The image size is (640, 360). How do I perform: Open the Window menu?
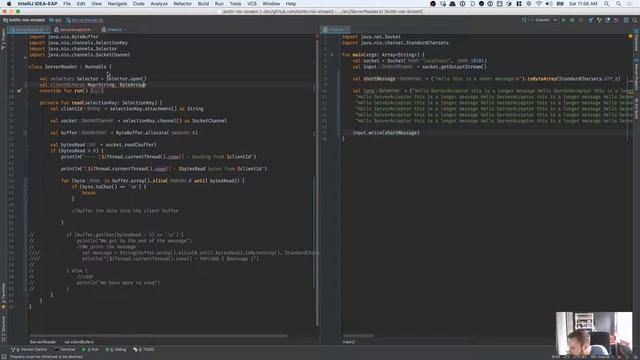click(271, 4)
